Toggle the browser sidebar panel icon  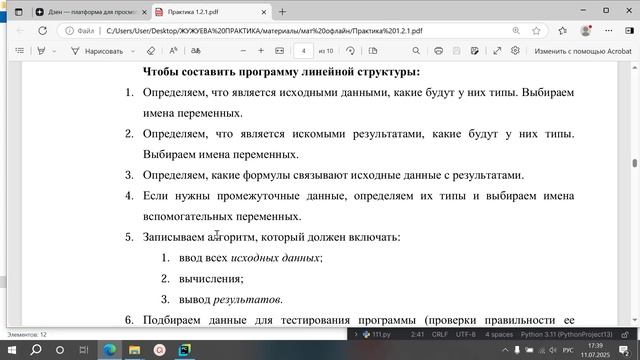point(629,31)
